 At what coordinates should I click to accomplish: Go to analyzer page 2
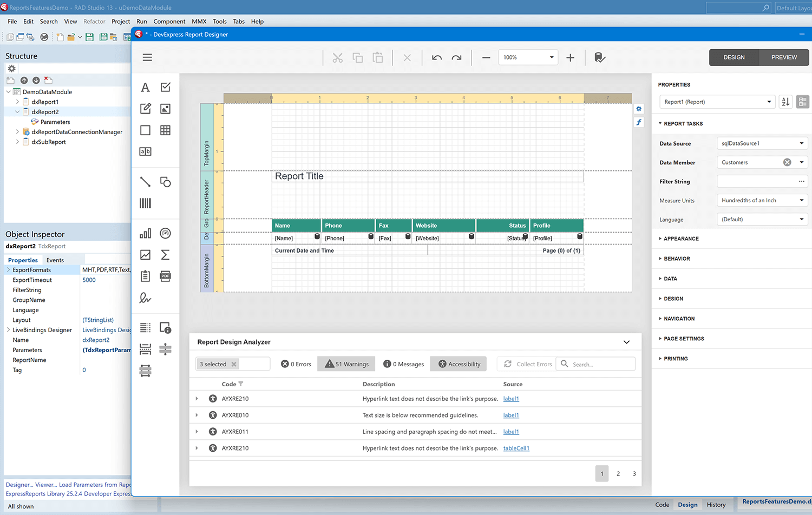pyautogui.click(x=618, y=473)
